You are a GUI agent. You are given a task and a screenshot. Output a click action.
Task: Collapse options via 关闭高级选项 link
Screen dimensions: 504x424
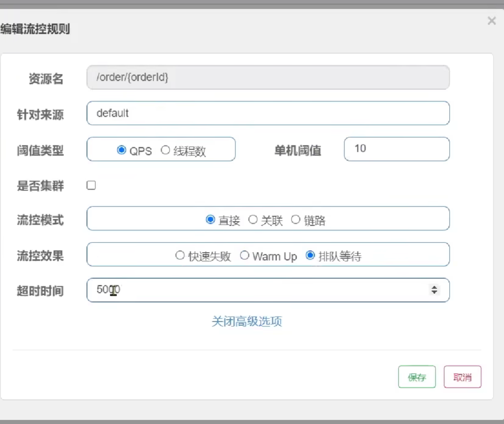[x=247, y=321]
